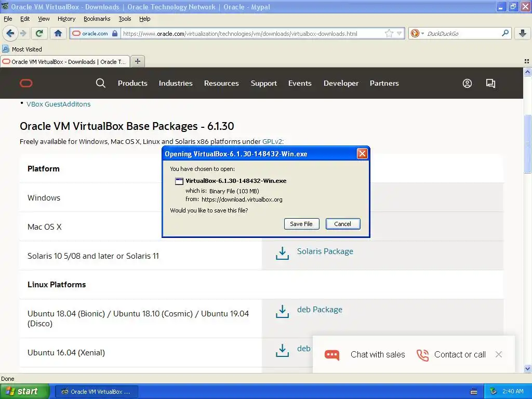Click the URL address field
Image resolution: width=532 pixels, height=399 pixels.
[x=253, y=34]
